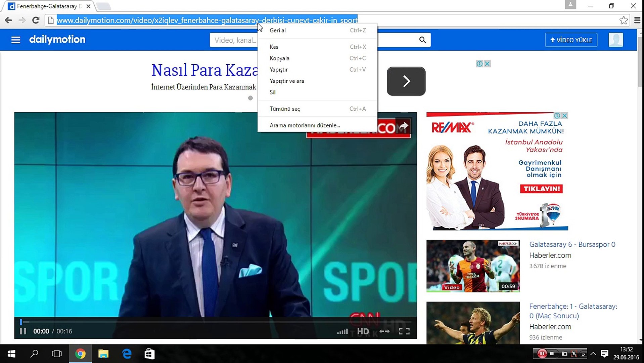Pause the video playback
The width and height of the screenshot is (644, 363).
pos(23,331)
